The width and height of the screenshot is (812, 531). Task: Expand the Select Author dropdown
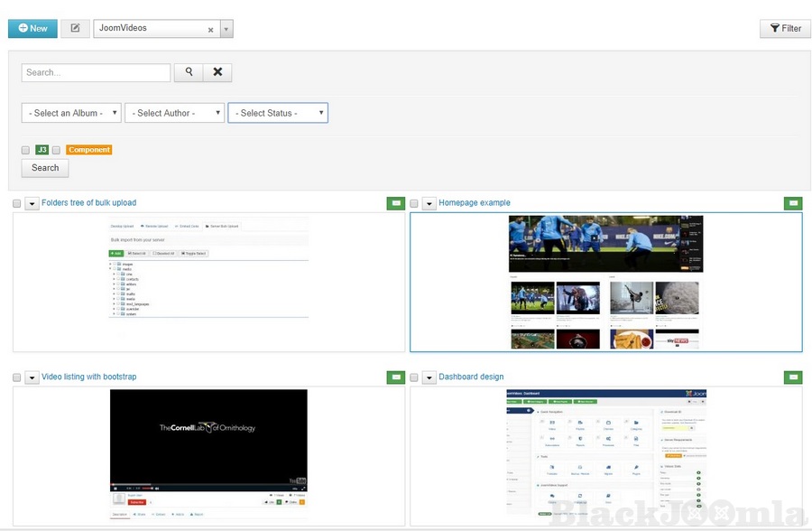174,113
